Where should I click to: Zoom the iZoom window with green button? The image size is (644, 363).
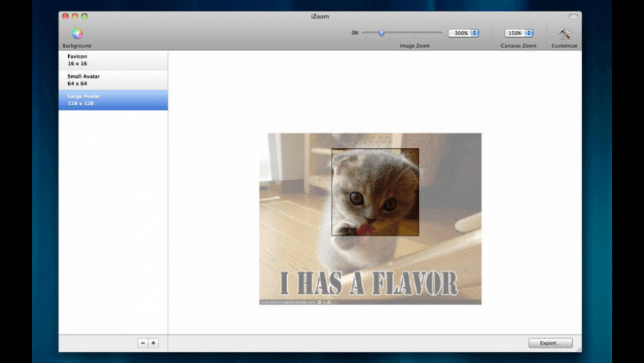(x=84, y=16)
